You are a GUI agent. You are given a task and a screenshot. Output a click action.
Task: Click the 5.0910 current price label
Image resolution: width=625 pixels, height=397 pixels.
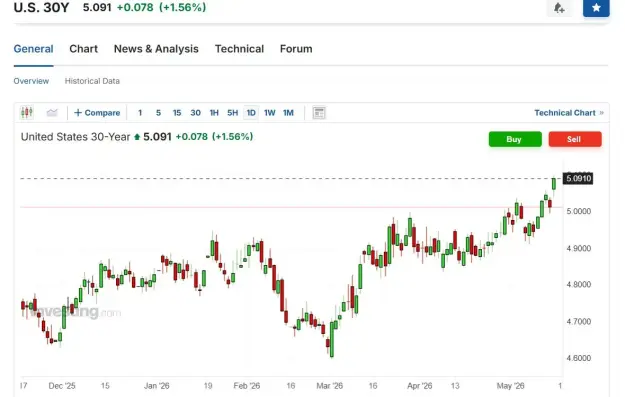click(x=578, y=178)
